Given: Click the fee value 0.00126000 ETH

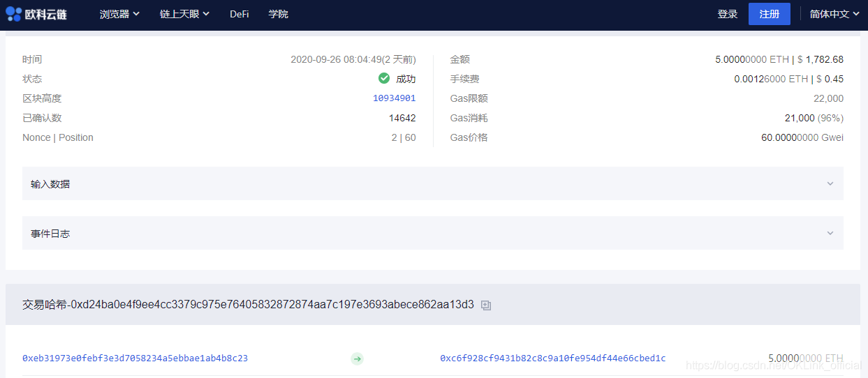Looking at the screenshot, I should tap(771, 79).
